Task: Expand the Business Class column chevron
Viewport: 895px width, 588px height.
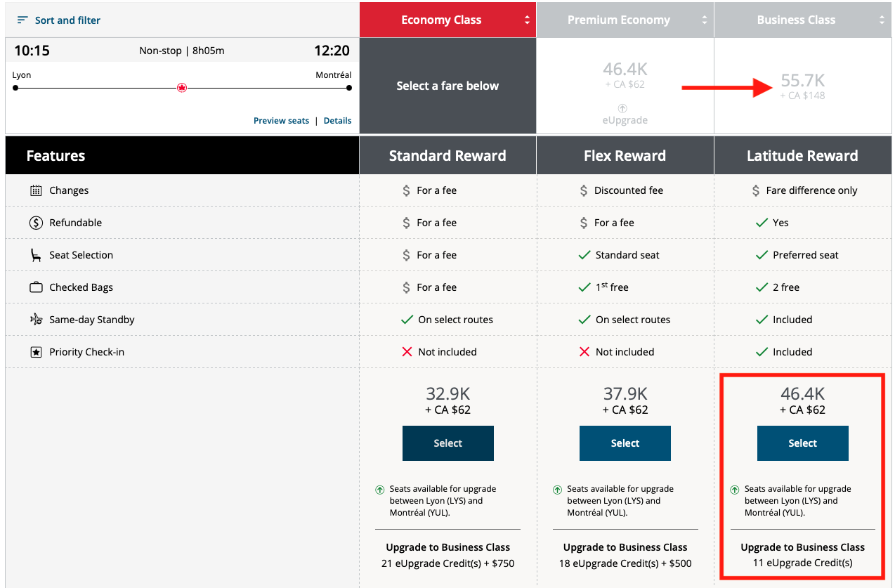Action: tap(882, 20)
